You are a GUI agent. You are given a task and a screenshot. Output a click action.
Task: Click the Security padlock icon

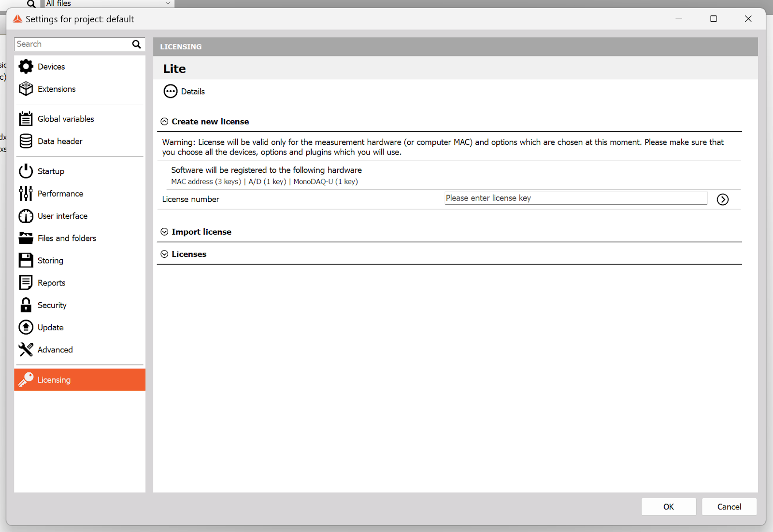click(26, 305)
